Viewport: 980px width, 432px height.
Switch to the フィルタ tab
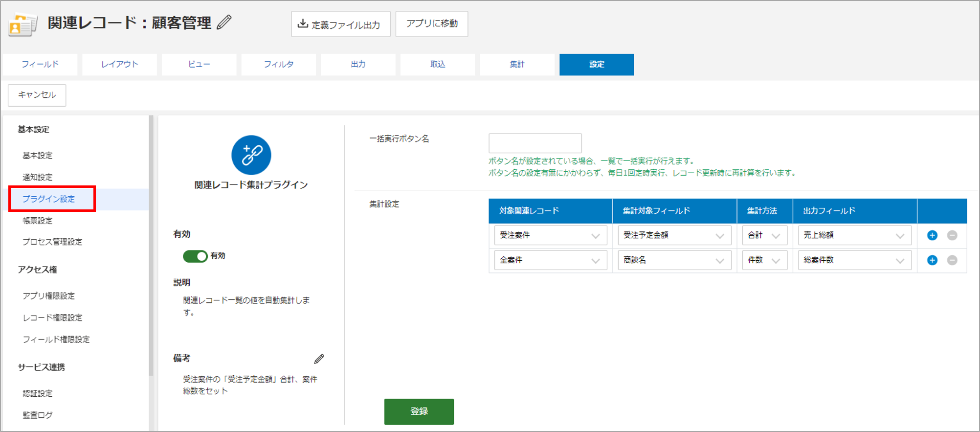tap(279, 65)
